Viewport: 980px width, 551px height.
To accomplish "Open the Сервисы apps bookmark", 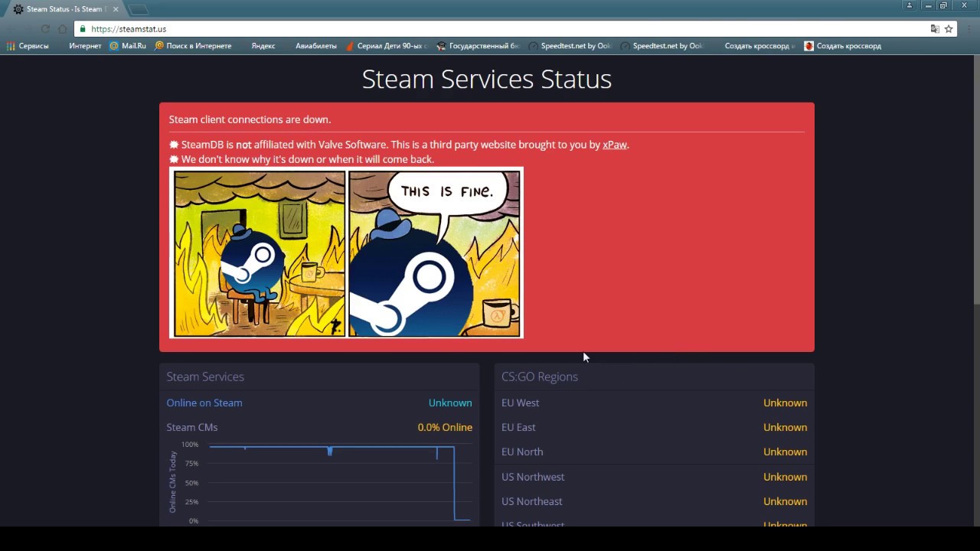I will [x=28, y=46].
